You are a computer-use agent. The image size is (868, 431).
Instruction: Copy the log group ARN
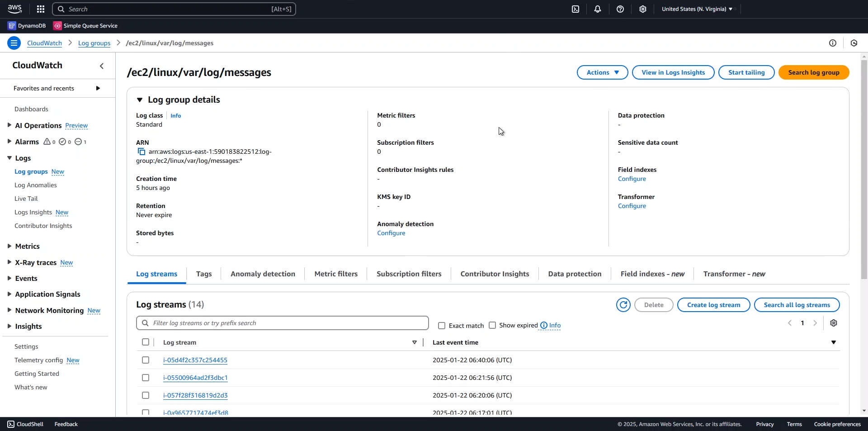point(142,152)
